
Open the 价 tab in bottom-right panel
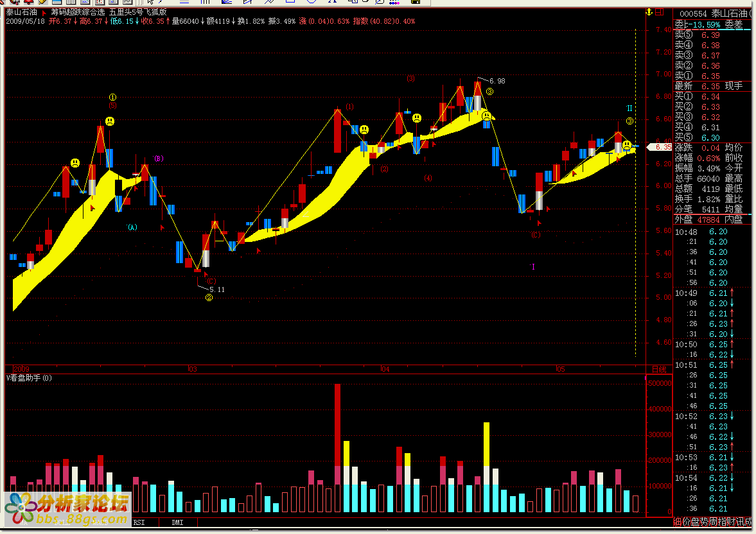click(686, 522)
